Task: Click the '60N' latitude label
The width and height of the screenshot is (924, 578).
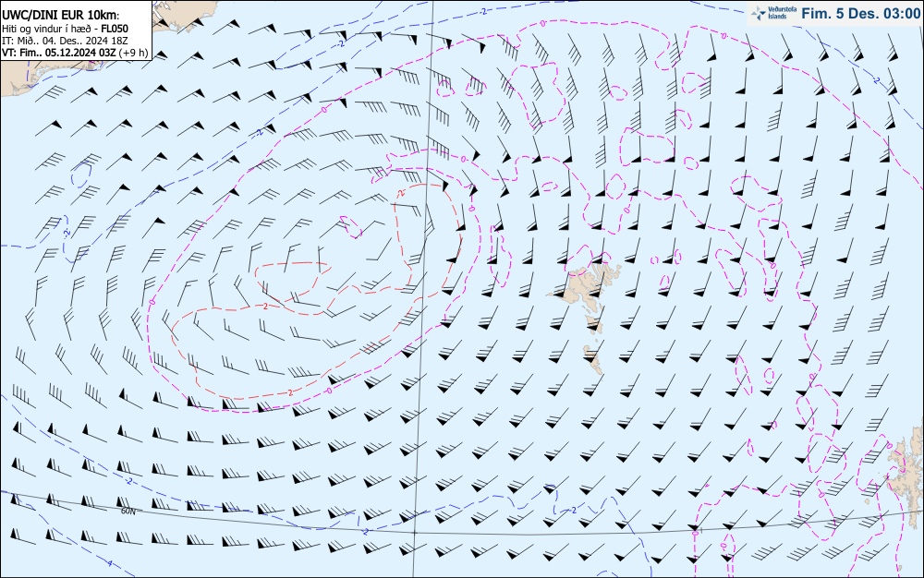Action: tap(128, 512)
